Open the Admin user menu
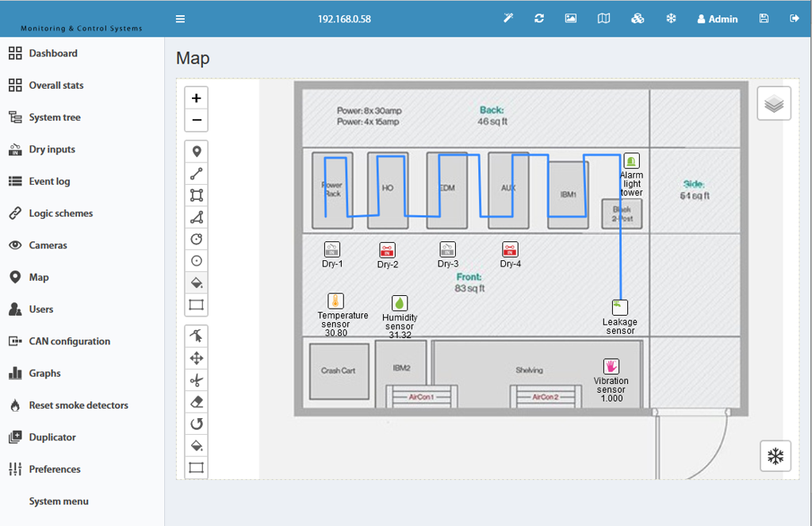812x526 pixels. pos(717,19)
